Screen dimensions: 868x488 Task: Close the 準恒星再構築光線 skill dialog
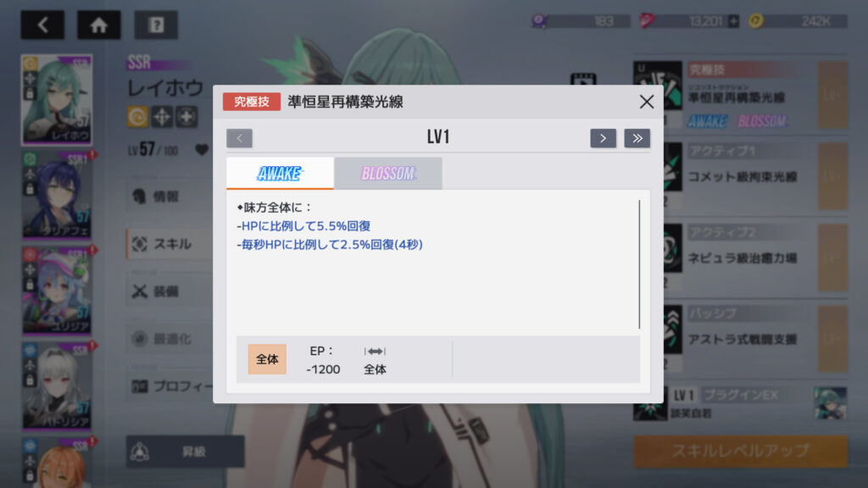tap(646, 102)
